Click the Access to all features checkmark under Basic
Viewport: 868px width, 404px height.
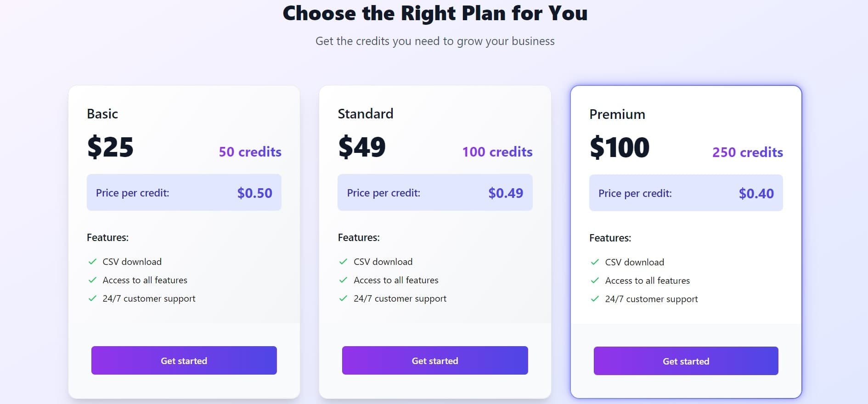point(91,280)
